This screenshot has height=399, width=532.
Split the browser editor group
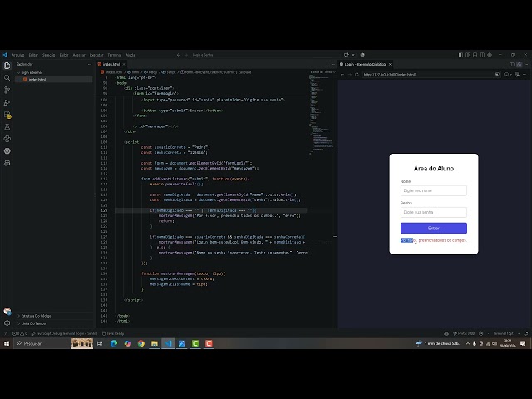512,64
